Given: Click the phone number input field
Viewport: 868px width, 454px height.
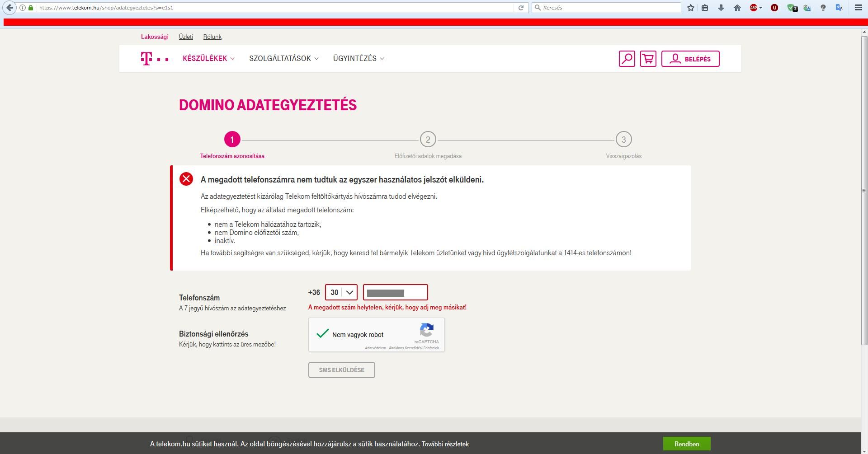Looking at the screenshot, I should pyautogui.click(x=396, y=292).
